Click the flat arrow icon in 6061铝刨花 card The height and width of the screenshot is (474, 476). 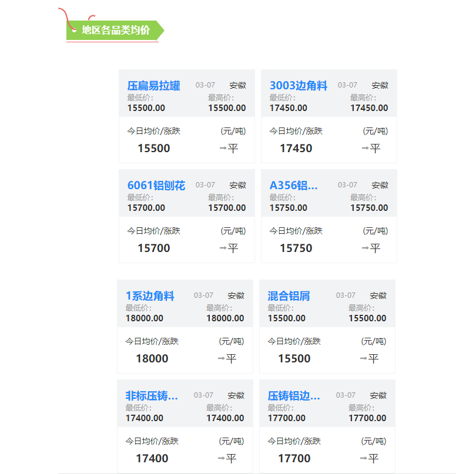pos(223,248)
